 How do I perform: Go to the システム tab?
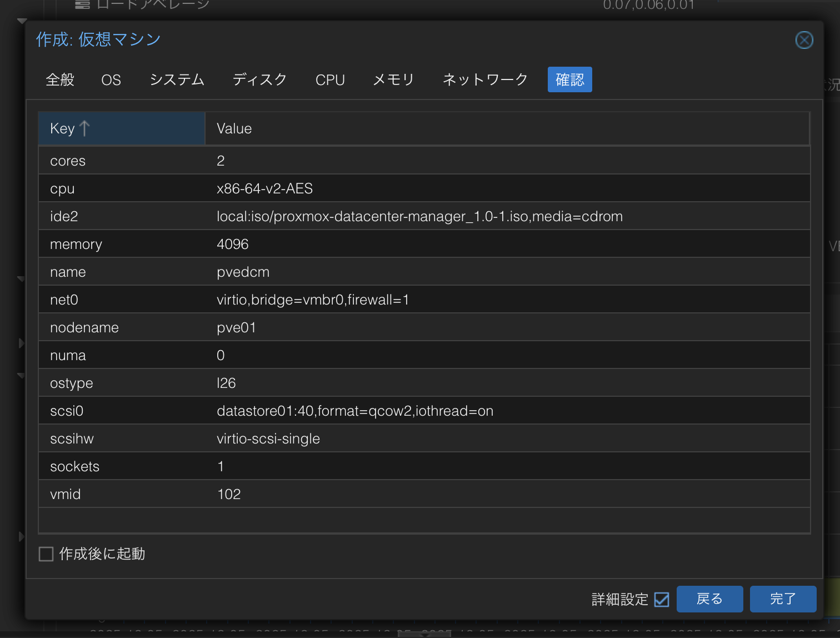coord(177,80)
